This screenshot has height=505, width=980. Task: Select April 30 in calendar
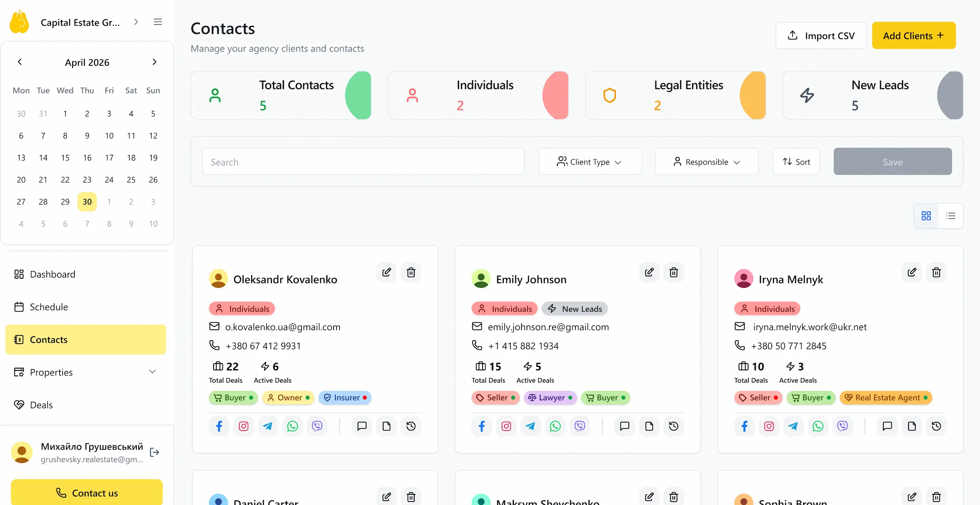pos(87,201)
